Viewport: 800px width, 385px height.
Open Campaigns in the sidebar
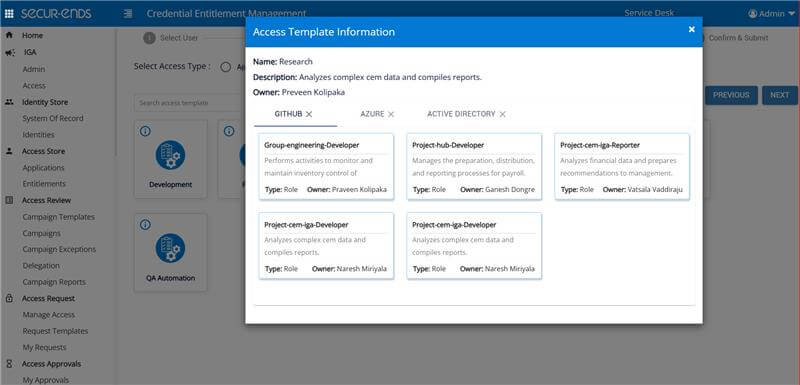[41, 233]
